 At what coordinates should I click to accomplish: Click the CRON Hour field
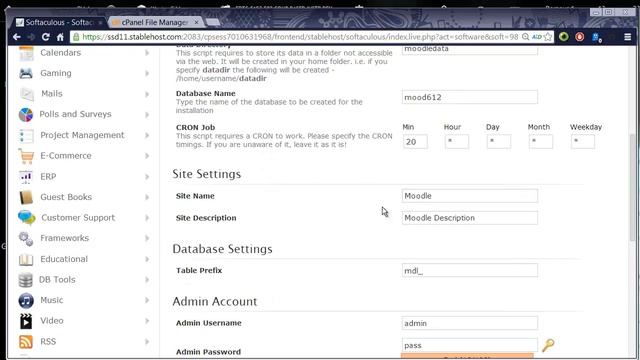pos(457,142)
